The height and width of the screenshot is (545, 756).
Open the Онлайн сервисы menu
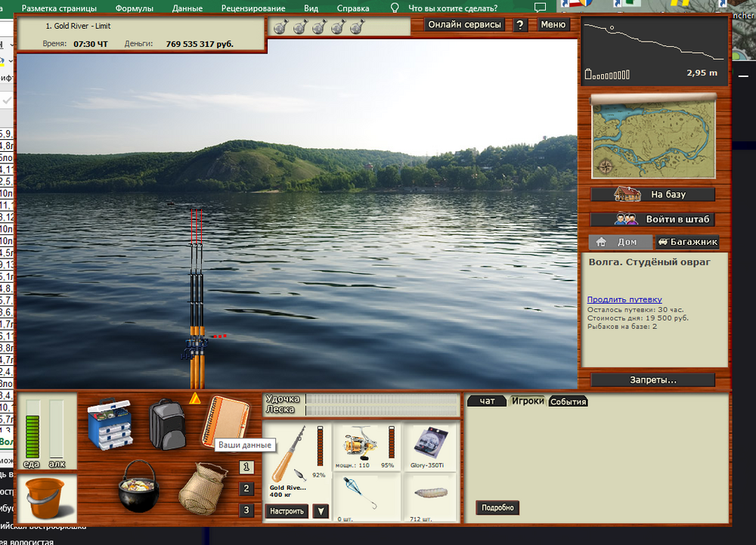[x=464, y=25]
